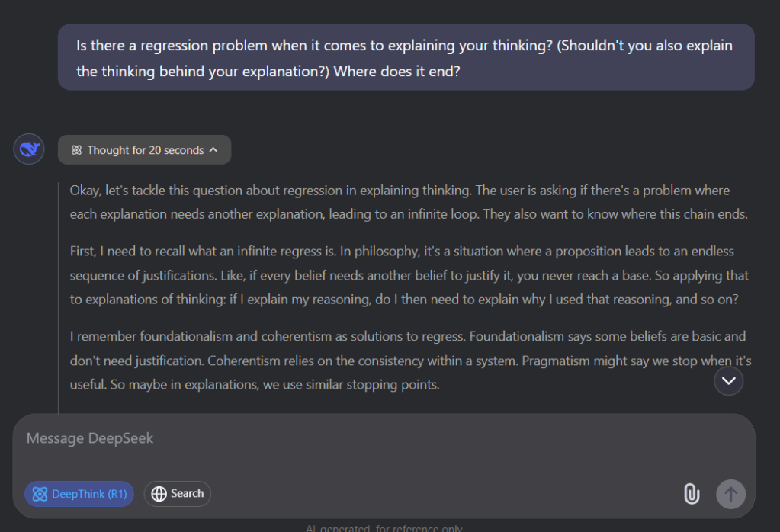Viewport: 780px width, 532px height.
Task: Click the scroll-to-bottom down arrow button
Action: (x=728, y=380)
